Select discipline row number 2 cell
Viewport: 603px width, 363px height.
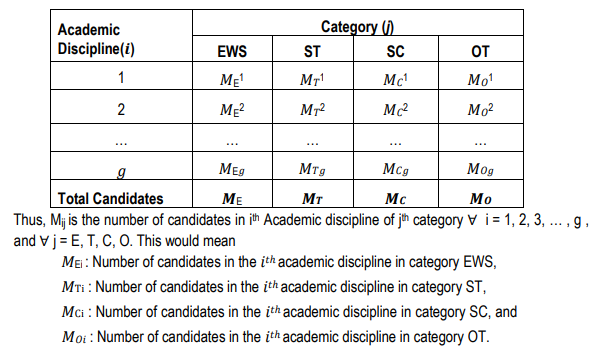(121, 107)
